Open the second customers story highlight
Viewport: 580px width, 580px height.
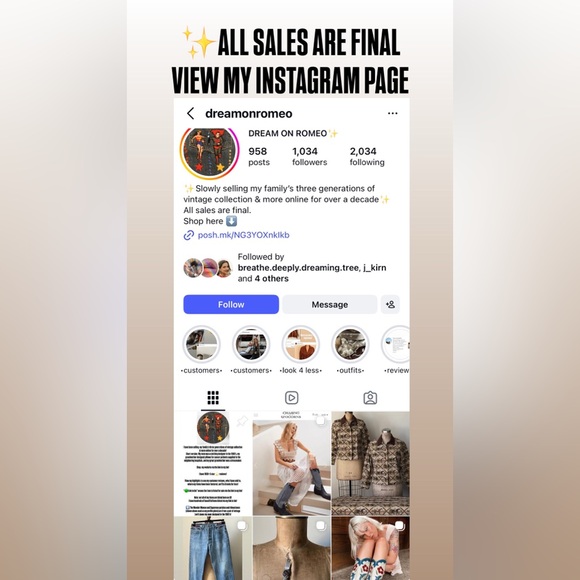(251, 344)
